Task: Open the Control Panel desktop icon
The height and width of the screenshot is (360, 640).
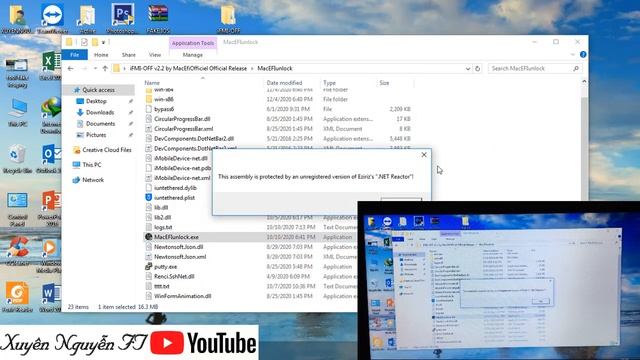Action: [17, 209]
